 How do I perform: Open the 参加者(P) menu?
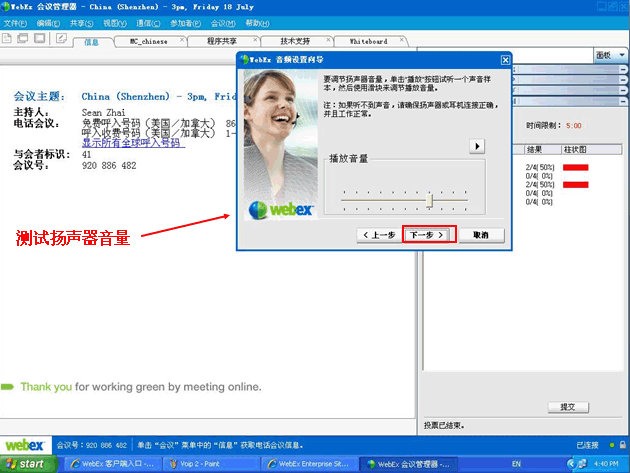(185, 23)
